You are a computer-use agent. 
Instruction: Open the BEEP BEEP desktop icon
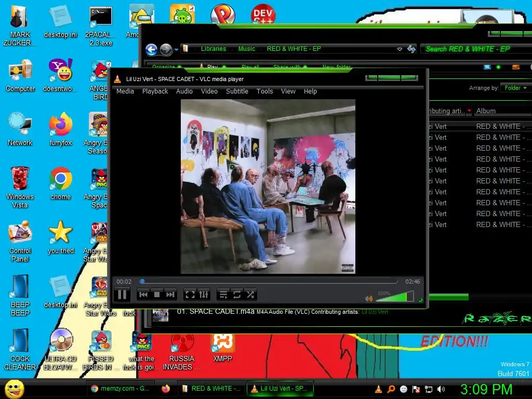click(20, 296)
